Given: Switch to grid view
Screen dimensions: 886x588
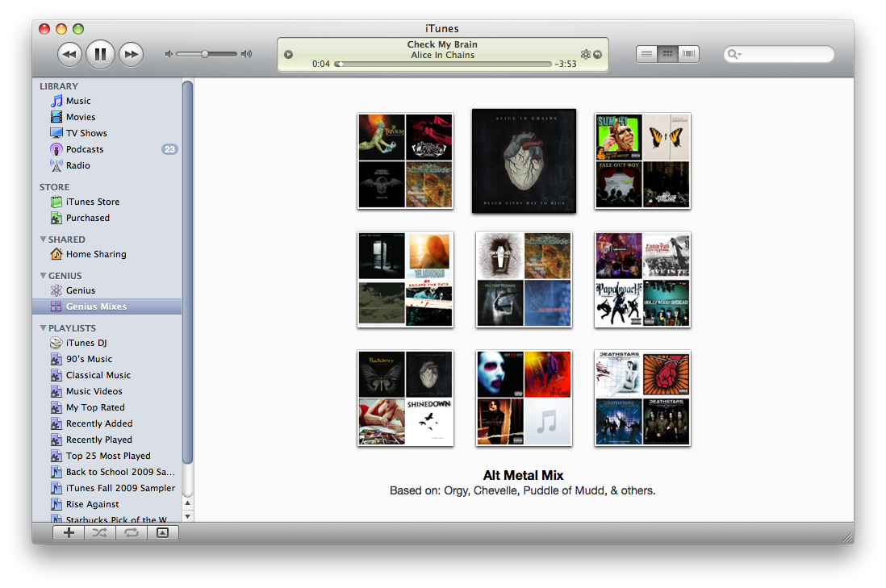Looking at the screenshot, I should [667, 54].
